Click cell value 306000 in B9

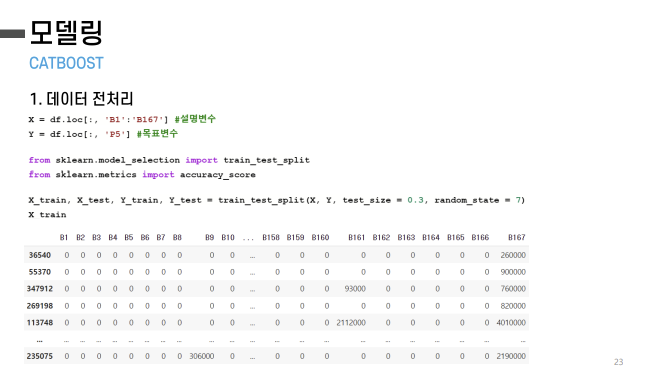coord(201,356)
